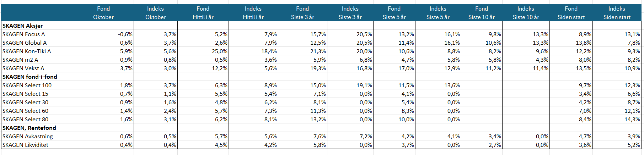Click the SKAGEN Kon-Tiki A cell
The image size is (644, 155).
tap(27, 51)
